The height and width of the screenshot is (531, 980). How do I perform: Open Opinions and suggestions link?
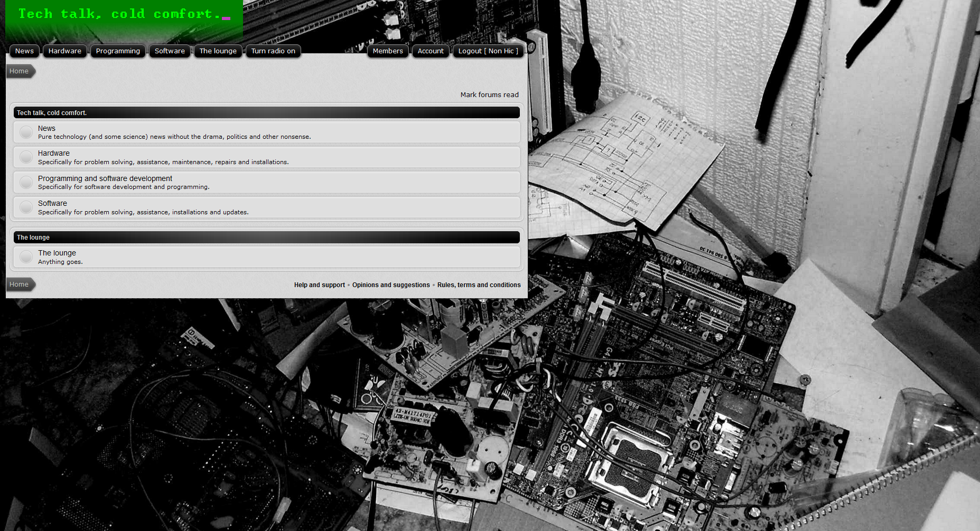pyautogui.click(x=391, y=285)
